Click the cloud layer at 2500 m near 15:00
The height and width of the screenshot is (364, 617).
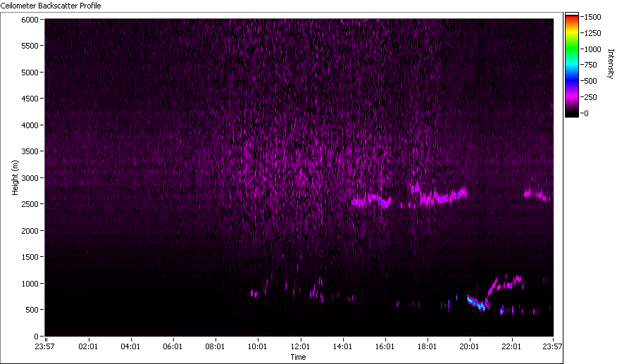[371, 200]
